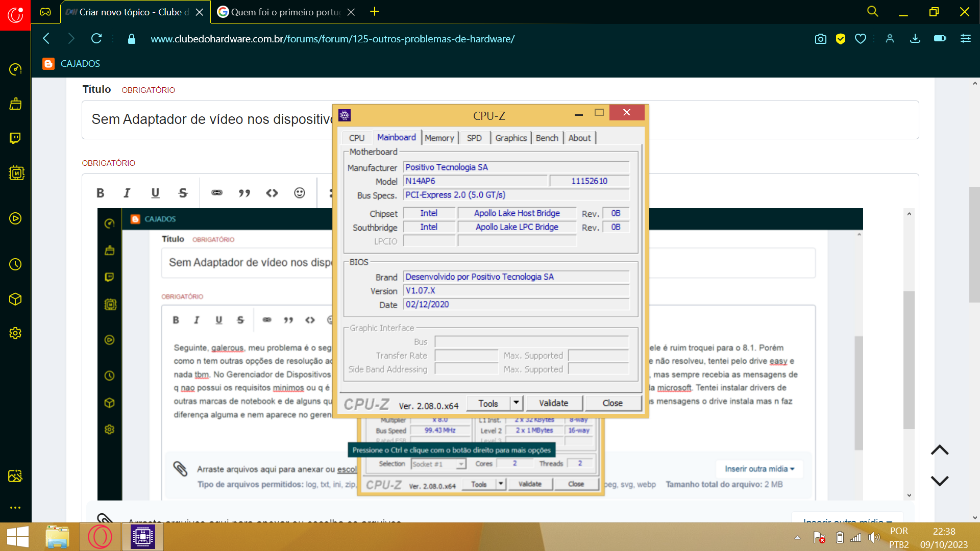Open the Windows Start button
Viewport: 980px width, 551px height.
(x=18, y=537)
